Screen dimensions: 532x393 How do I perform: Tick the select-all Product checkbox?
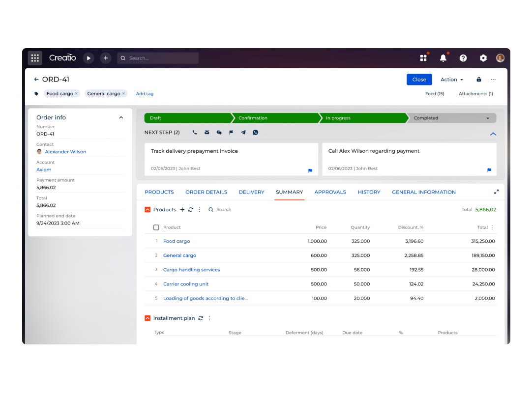click(x=156, y=227)
